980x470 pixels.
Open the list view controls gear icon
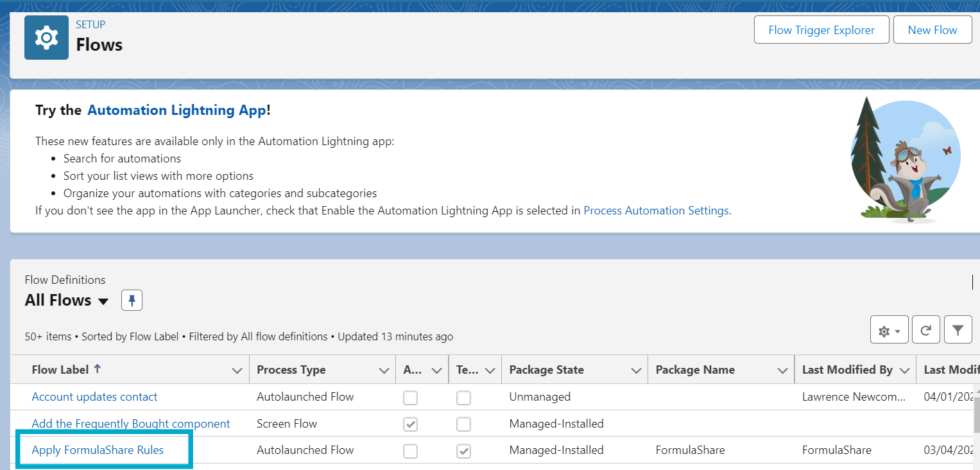tap(888, 330)
